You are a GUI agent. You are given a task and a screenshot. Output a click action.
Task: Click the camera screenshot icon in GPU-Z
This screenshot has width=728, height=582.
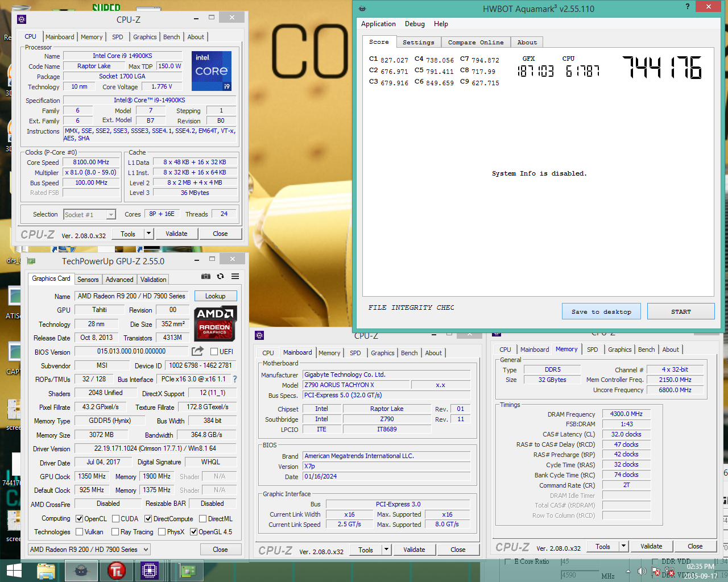pyautogui.click(x=206, y=276)
